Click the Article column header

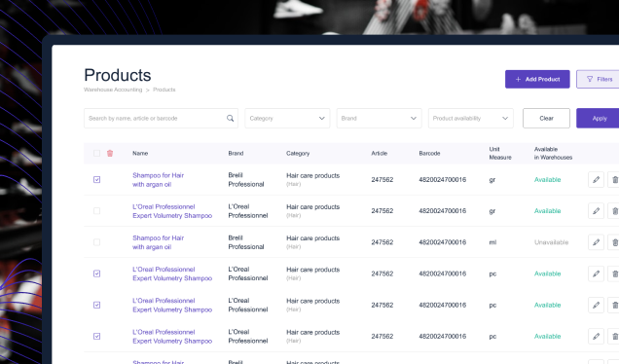[x=379, y=153]
